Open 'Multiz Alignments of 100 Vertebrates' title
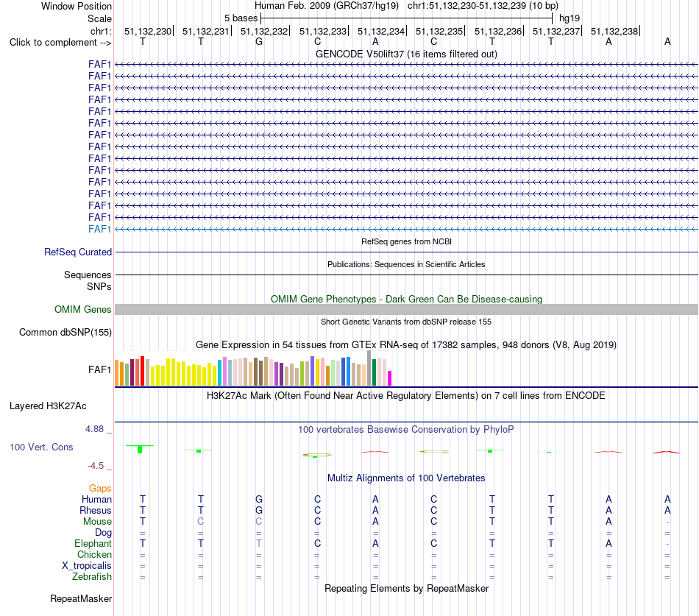This screenshot has height=616, width=699. coord(406,478)
